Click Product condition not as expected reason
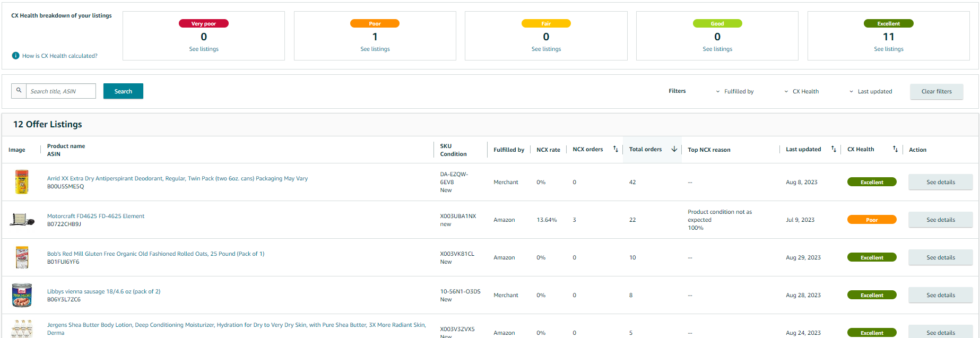Image resolution: width=980 pixels, height=338 pixels. point(720,215)
